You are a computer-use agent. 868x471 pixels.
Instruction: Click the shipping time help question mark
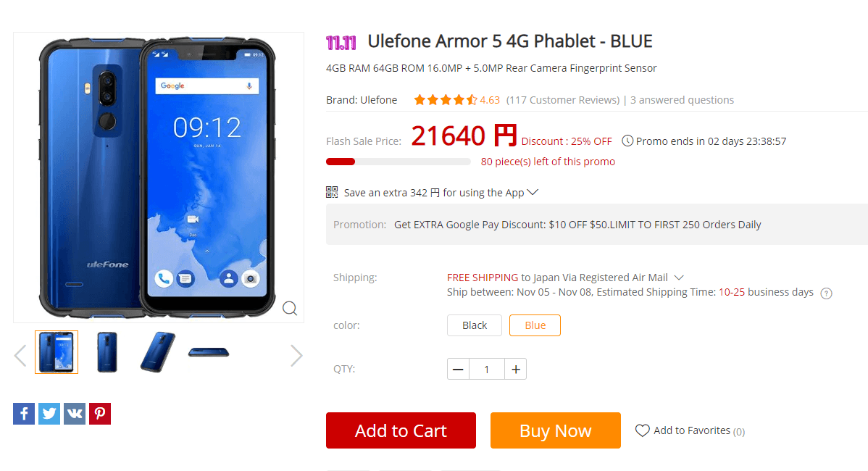click(826, 293)
